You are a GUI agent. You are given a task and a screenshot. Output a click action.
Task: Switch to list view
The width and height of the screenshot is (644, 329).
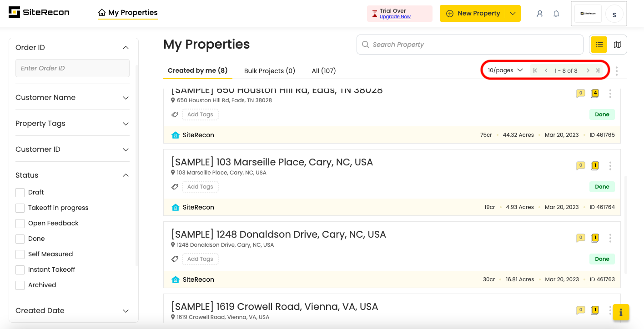pyautogui.click(x=599, y=45)
